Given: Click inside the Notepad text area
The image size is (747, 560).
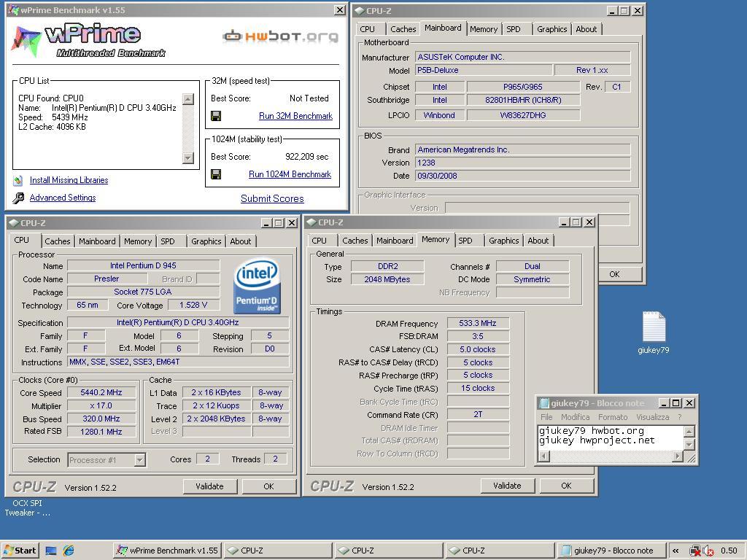Looking at the screenshot, I should pos(611,437).
